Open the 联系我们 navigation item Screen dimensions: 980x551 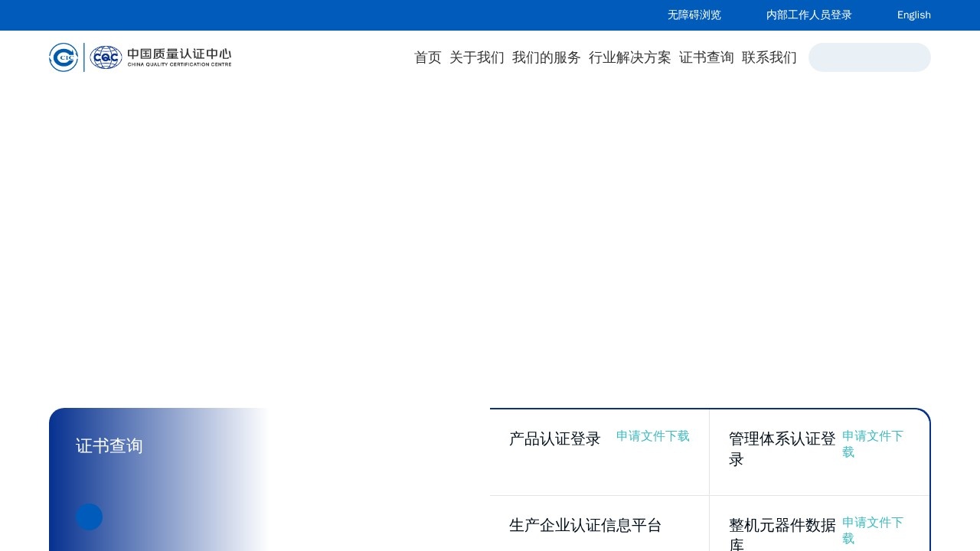[769, 57]
